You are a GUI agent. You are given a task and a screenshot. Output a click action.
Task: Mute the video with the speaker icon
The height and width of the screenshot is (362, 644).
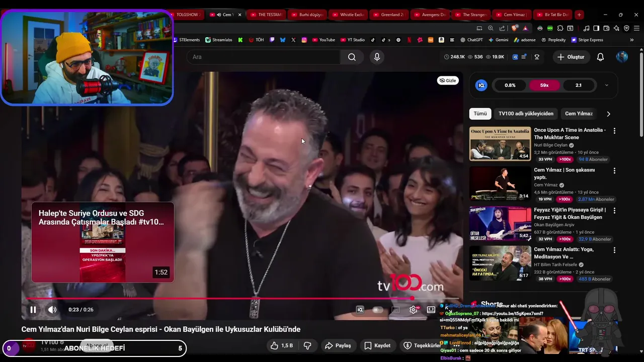click(52, 310)
